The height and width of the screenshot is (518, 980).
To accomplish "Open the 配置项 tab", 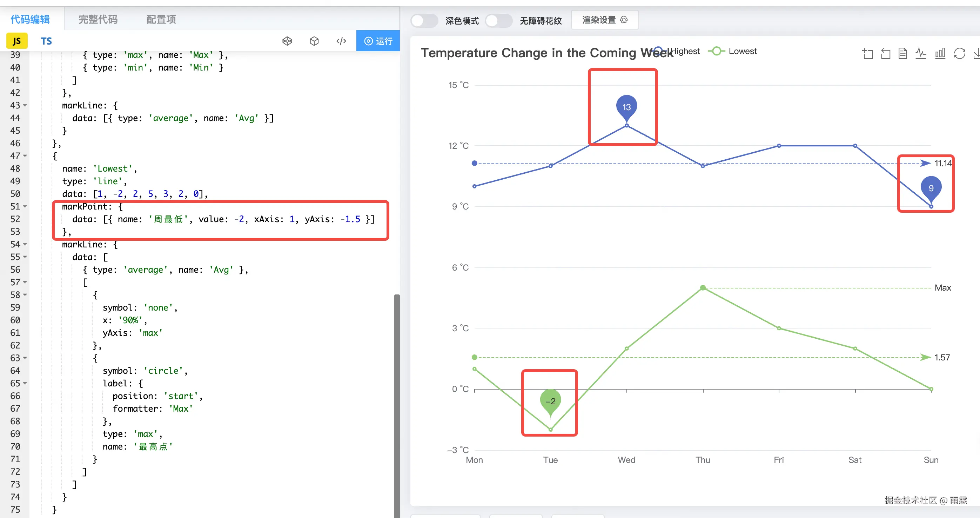I will tap(161, 19).
